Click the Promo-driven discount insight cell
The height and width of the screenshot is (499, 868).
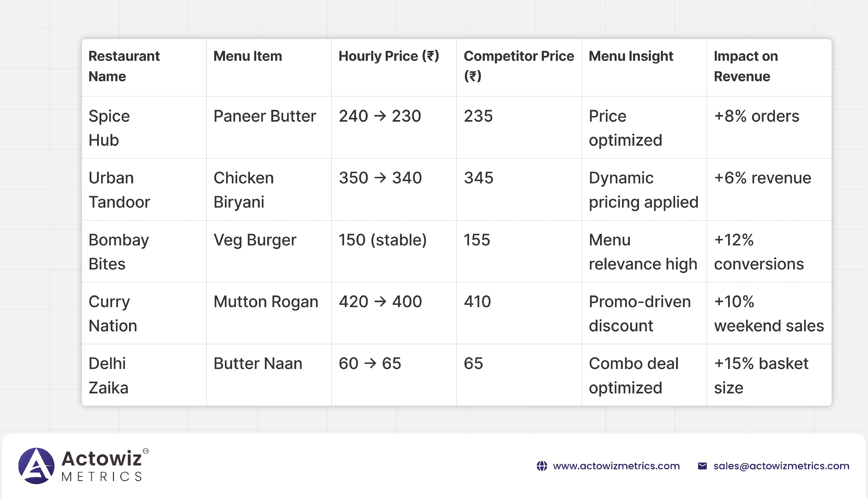639,313
